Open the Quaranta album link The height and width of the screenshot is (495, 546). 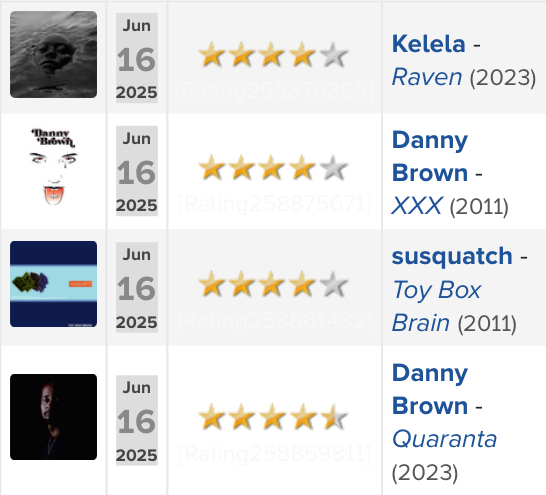(444, 439)
